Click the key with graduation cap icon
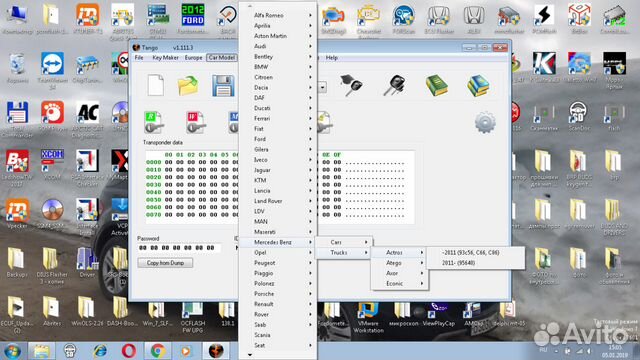The height and width of the screenshot is (360, 640). pyautogui.click(x=351, y=85)
